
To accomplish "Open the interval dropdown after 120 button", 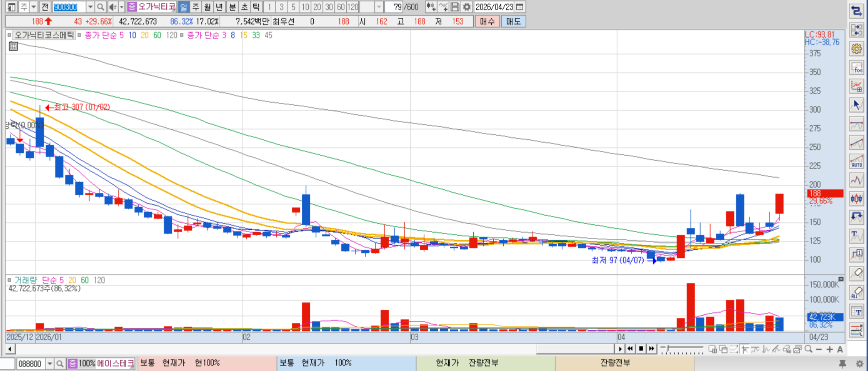I will point(379,7).
